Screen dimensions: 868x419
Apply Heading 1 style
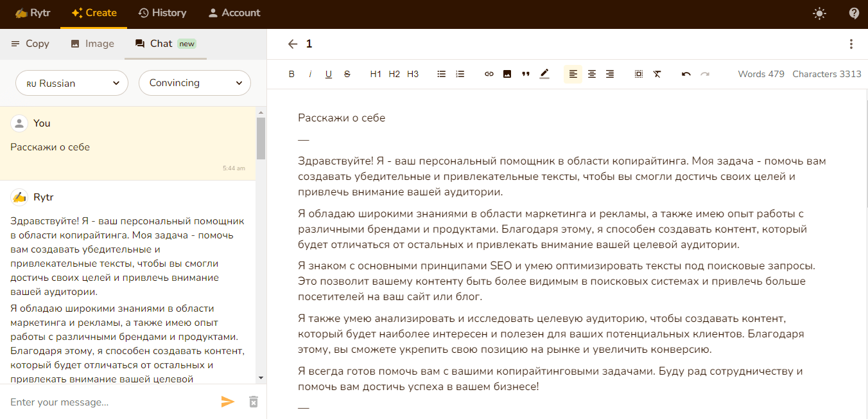(376, 74)
